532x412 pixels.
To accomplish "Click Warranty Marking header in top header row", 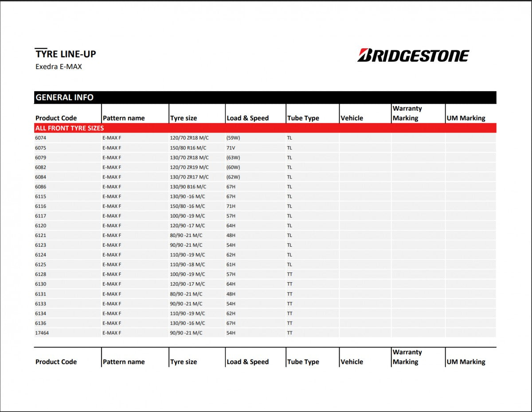I will [x=407, y=113].
